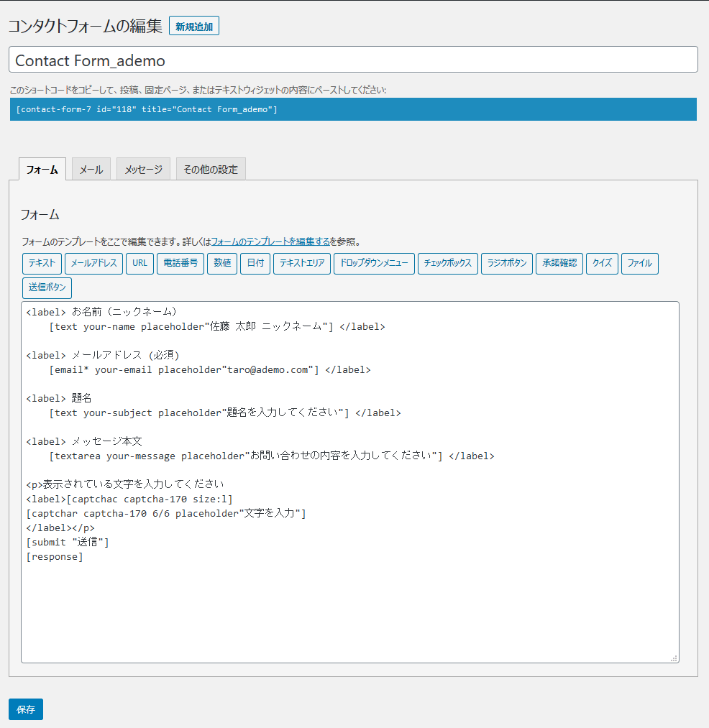Insert a チェックボックス tag

pyautogui.click(x=448, y=263)
